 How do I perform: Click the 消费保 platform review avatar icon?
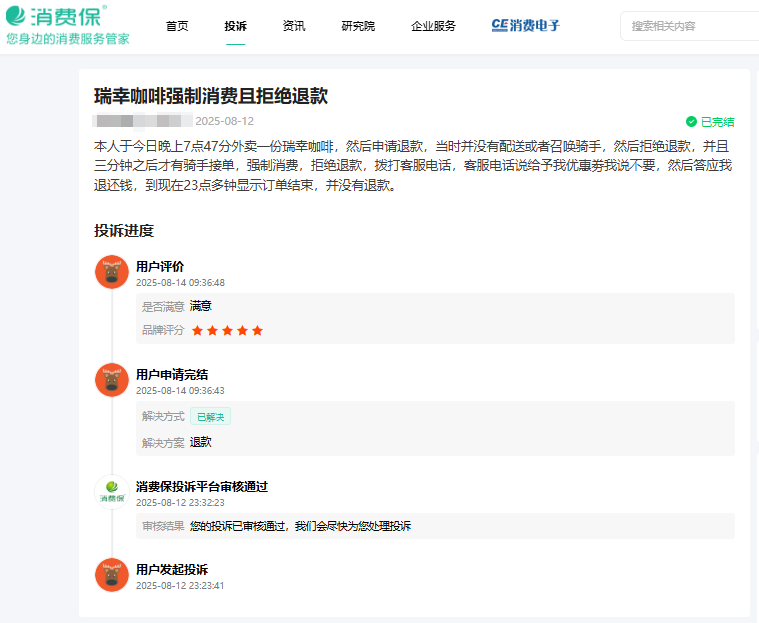112,493
